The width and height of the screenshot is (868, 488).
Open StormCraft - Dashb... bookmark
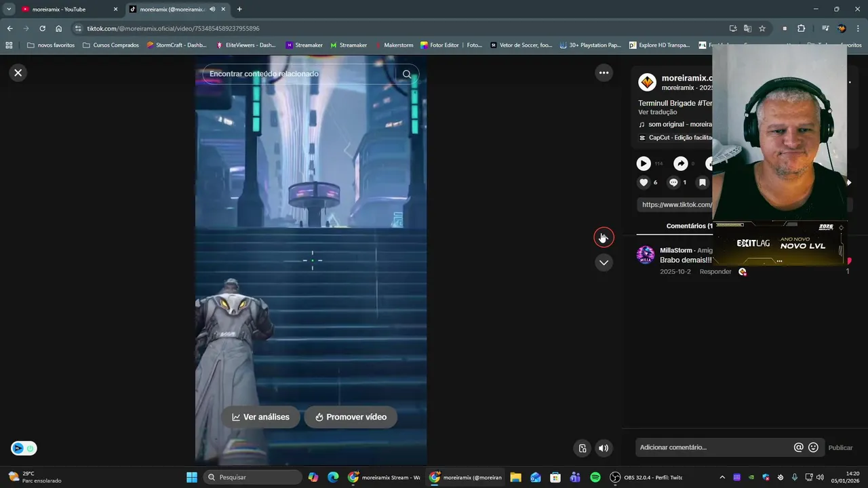(x=176, y=45)
